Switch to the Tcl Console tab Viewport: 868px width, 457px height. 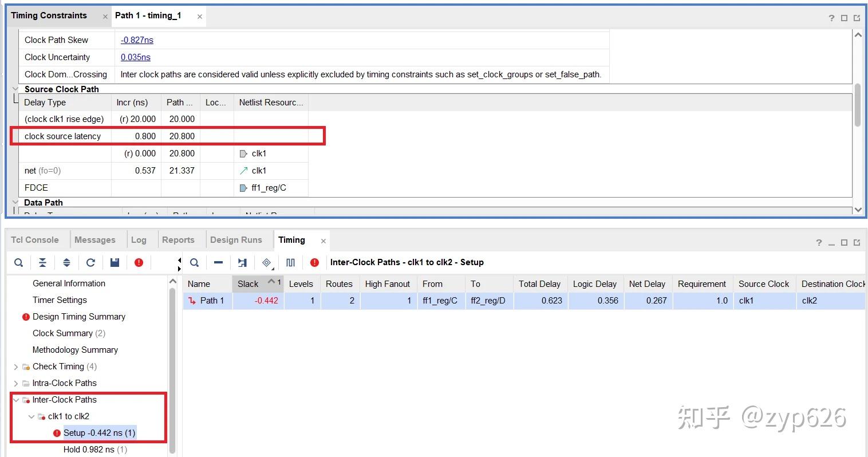click(x=35, y=240)
